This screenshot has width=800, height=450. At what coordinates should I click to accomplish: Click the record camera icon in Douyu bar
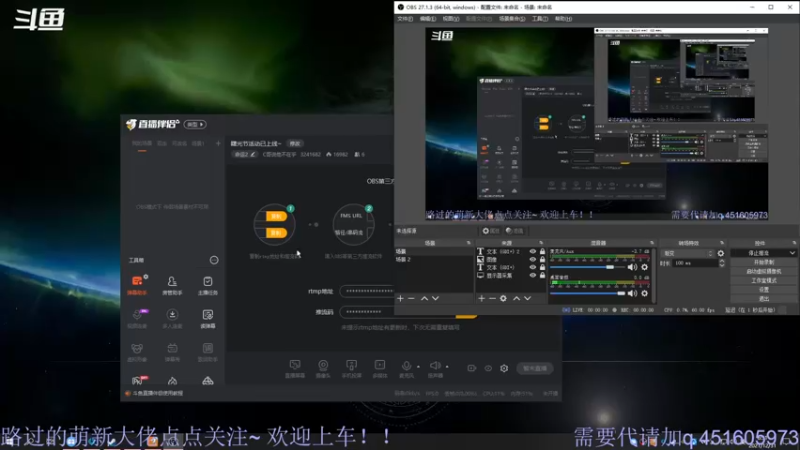[471, 368]
